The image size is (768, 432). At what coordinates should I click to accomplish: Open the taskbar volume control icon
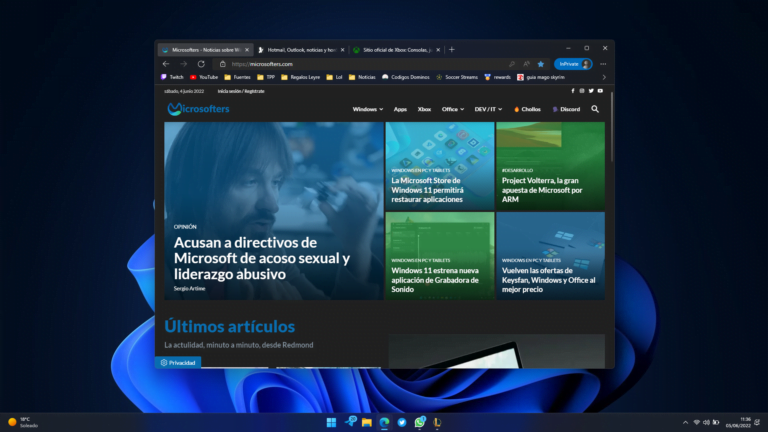(706, 422)
